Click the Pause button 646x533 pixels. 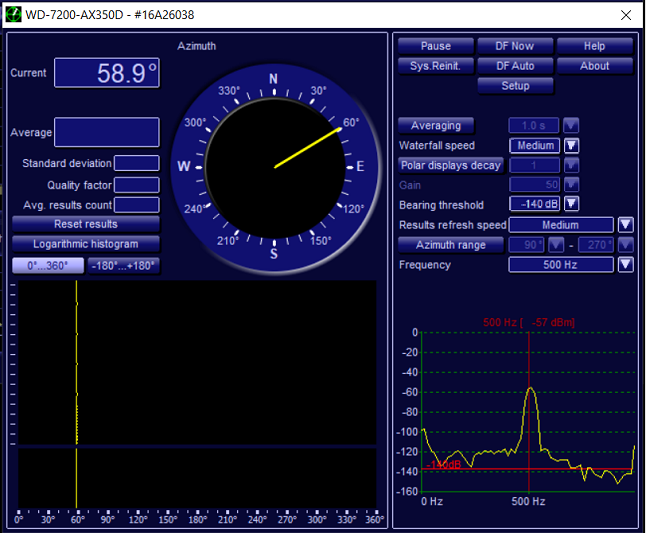(435, 46)
